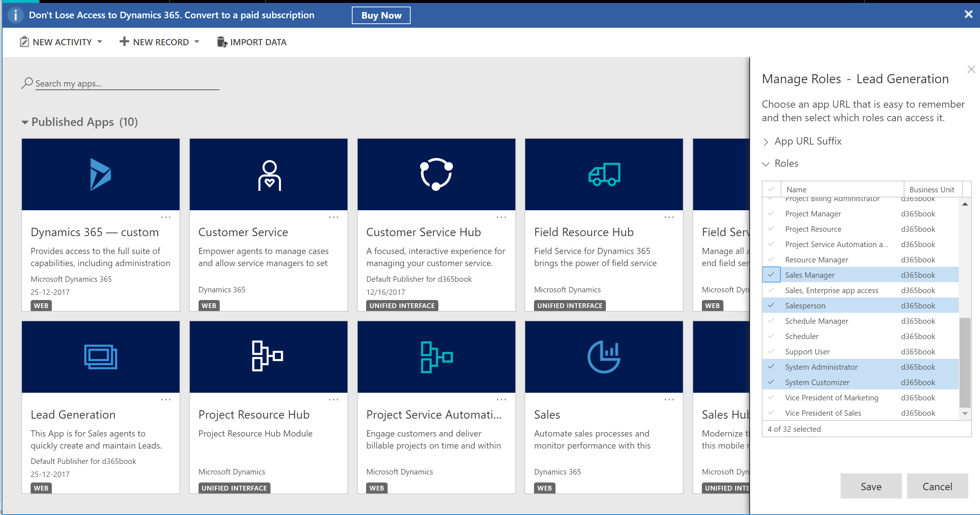Collapse the Published Apps section

[x=25, y=122]
